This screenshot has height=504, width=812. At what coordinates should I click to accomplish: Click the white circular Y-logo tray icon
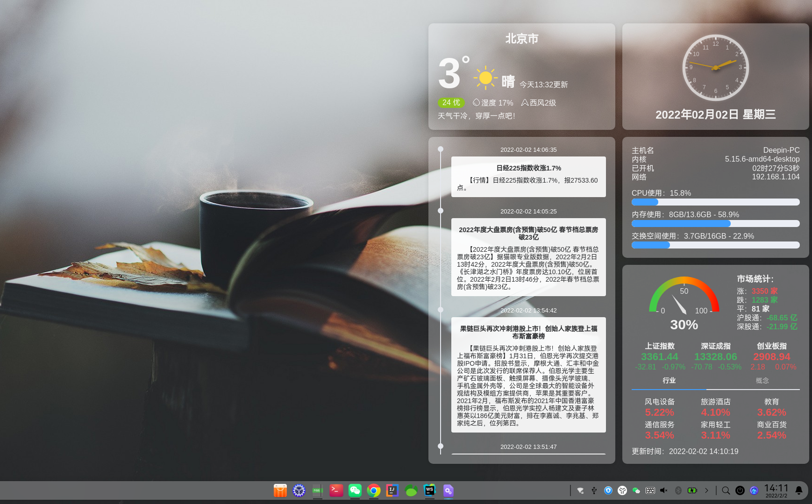pos(622,490)
